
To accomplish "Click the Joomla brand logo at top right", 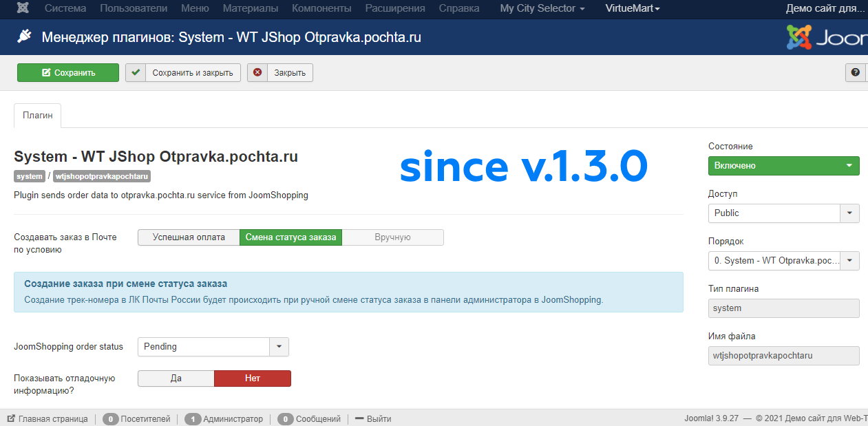I will click(x=826, y=38).
